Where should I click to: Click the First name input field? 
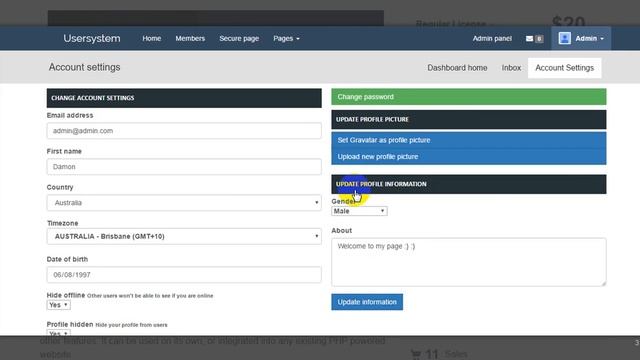pos(184,167)
